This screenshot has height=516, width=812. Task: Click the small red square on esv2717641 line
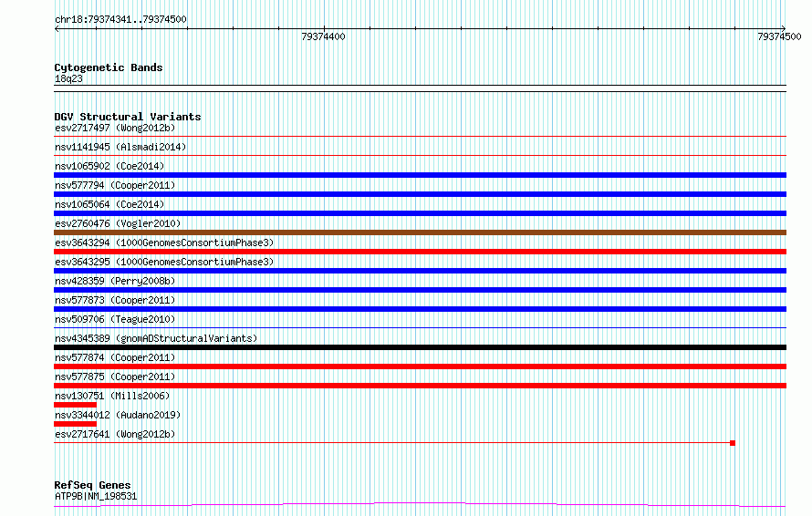tap(733, 443)
